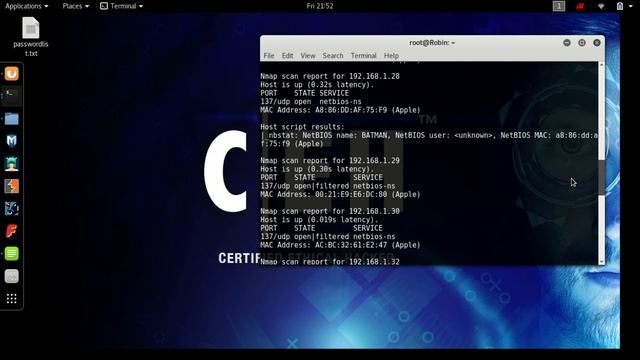Open the clock showing Fri 21:52

(320, 6)
